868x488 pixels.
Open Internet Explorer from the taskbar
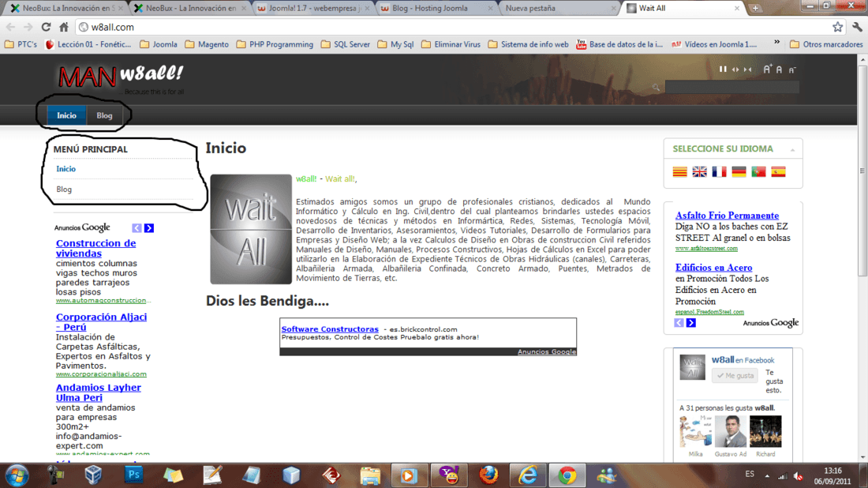pyautogui.click(x=528, y=475)
